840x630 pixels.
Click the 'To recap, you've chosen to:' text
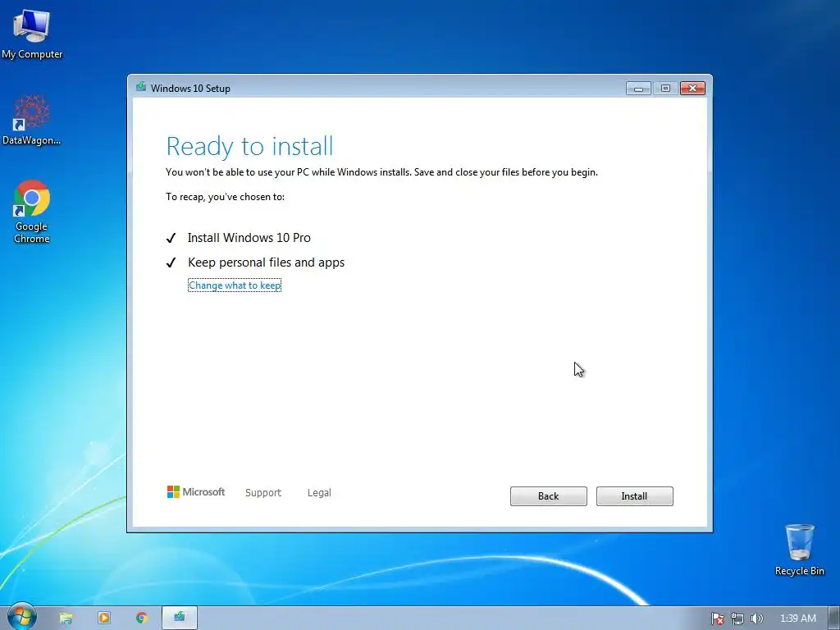225,197
